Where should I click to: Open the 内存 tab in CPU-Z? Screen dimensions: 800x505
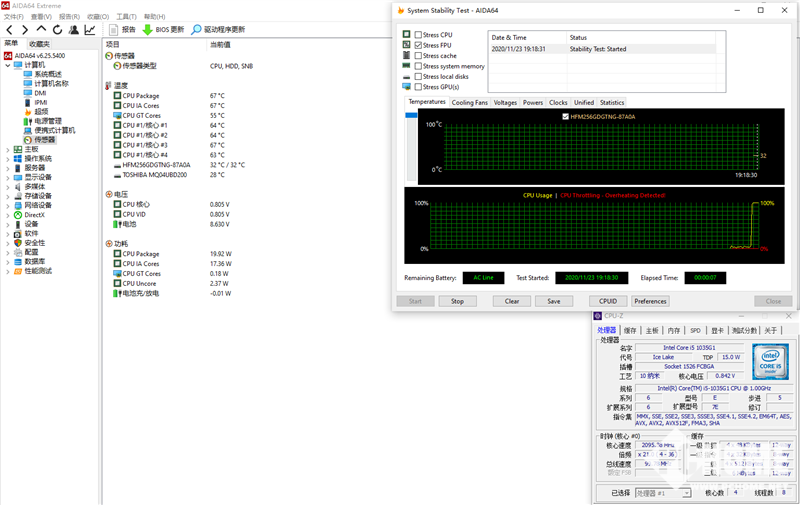[673, 331]
